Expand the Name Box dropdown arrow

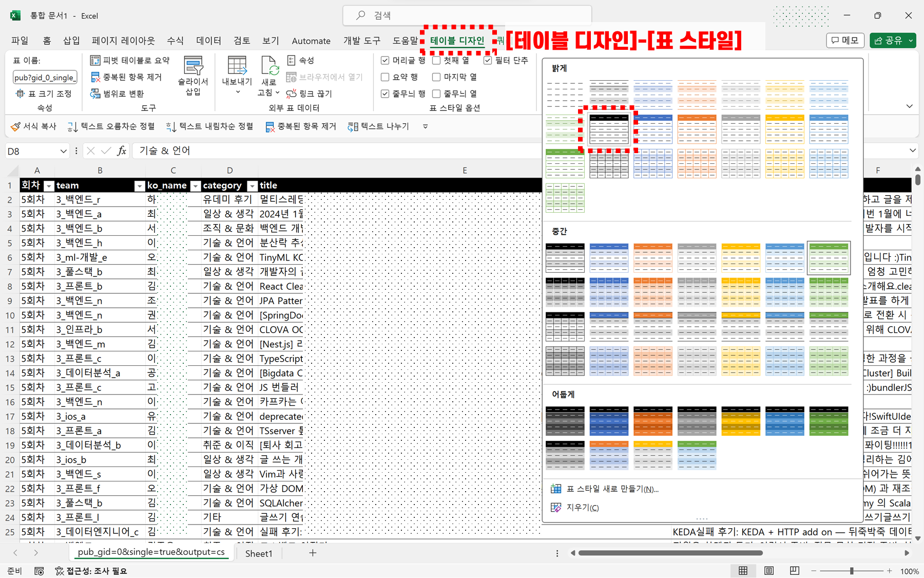63,151
